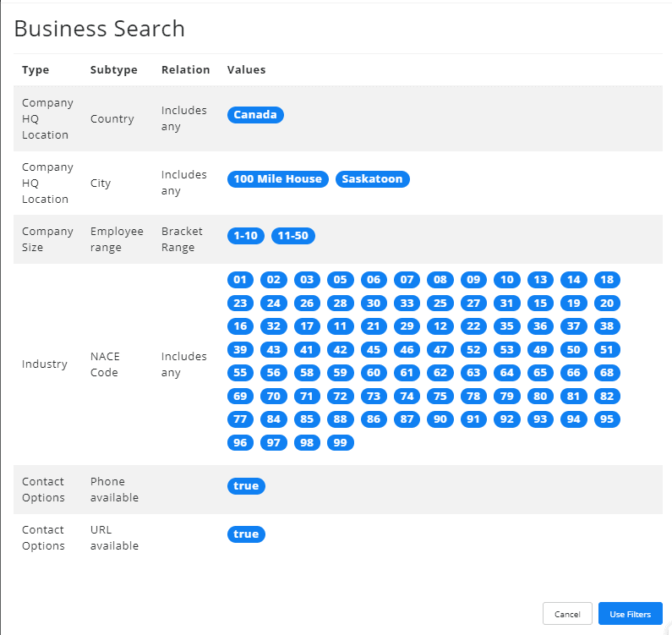Click NACE code tag 01

point(240,280)
